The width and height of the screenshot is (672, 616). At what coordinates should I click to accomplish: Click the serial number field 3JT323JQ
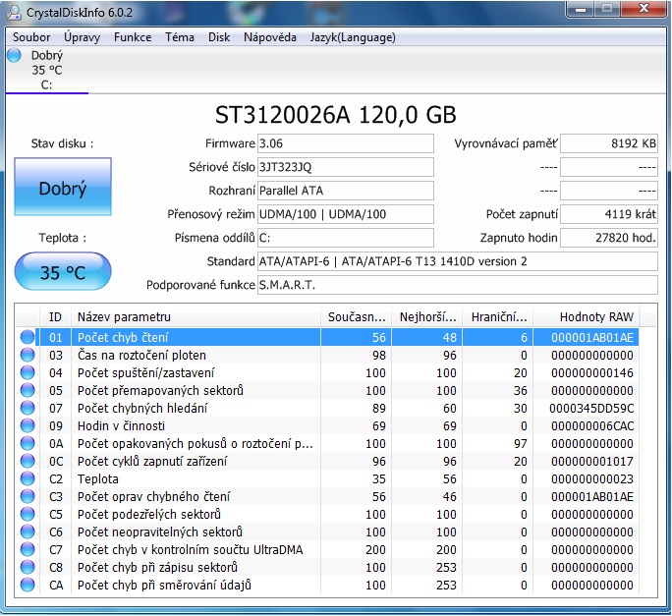pyautogui.click(x=346, y=167)
